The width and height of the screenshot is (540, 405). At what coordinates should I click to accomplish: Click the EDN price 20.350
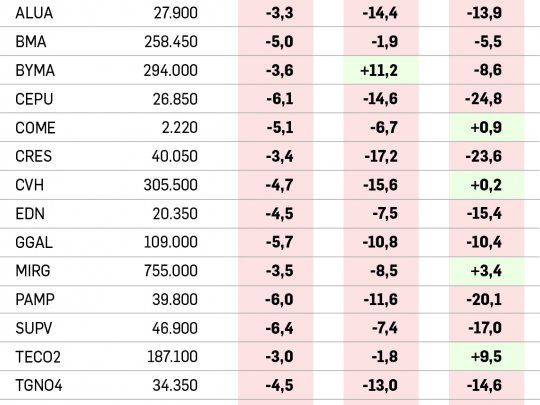point(175,214)
